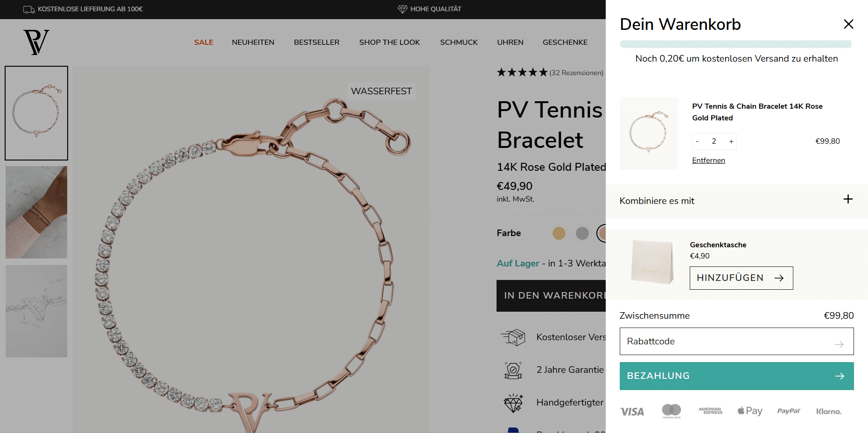Click the cart bracelet product image
This screenshot has height=433, width=868.
tap(649, 133)
